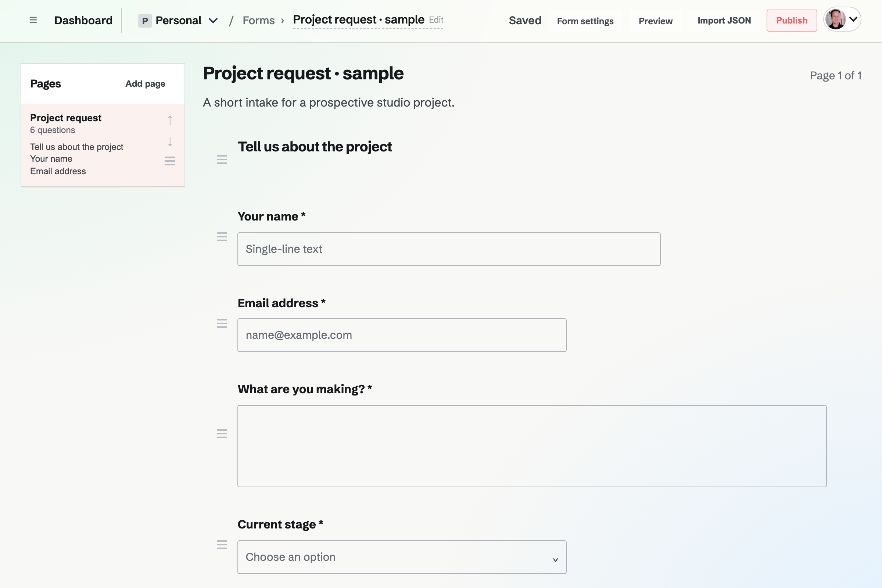Click Import JSON

click(x=724, y=21)
